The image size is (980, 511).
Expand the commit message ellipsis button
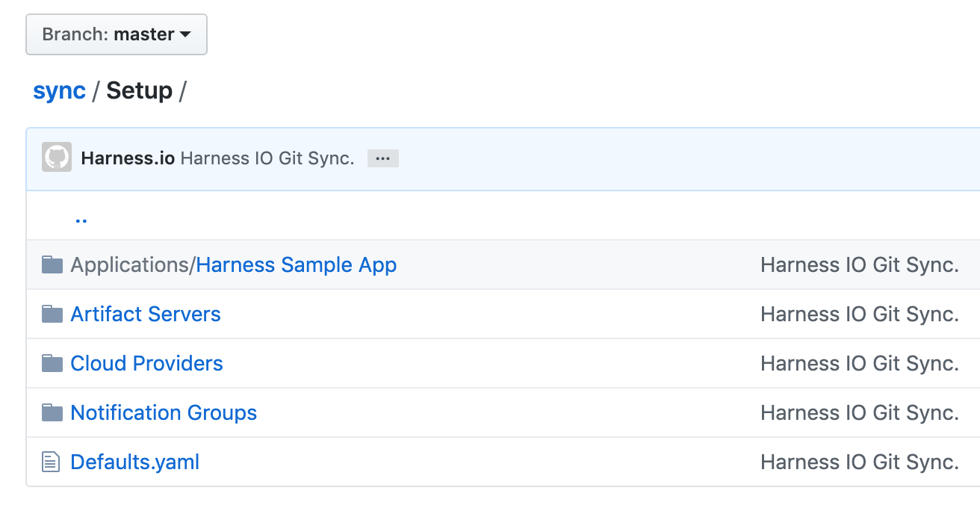(383, 158)
